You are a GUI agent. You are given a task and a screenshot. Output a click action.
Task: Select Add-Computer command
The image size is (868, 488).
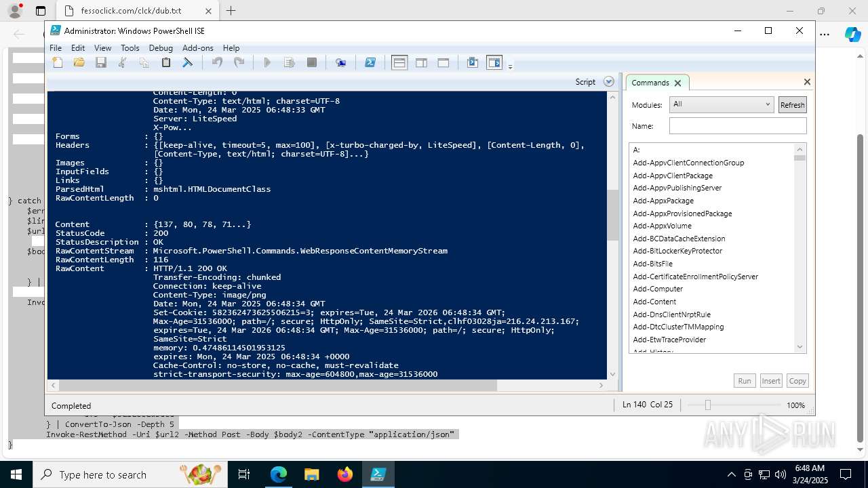click(x=657, y=289)
